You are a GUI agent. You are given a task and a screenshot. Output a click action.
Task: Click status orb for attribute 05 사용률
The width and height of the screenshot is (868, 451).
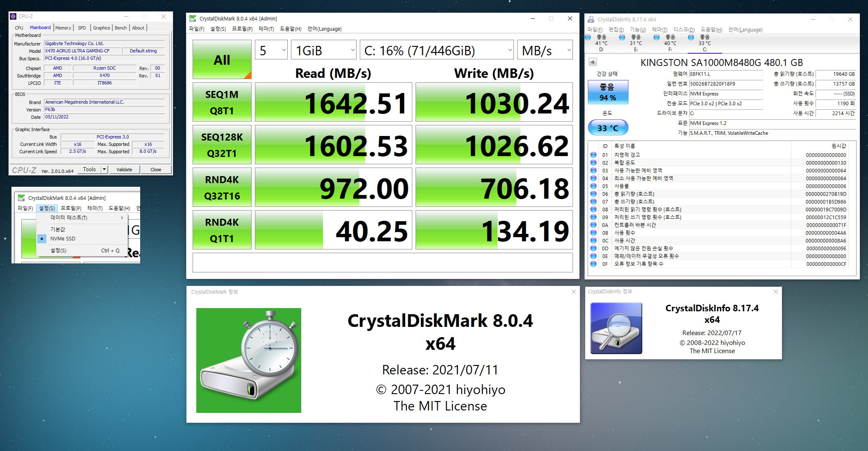(593, 186)
